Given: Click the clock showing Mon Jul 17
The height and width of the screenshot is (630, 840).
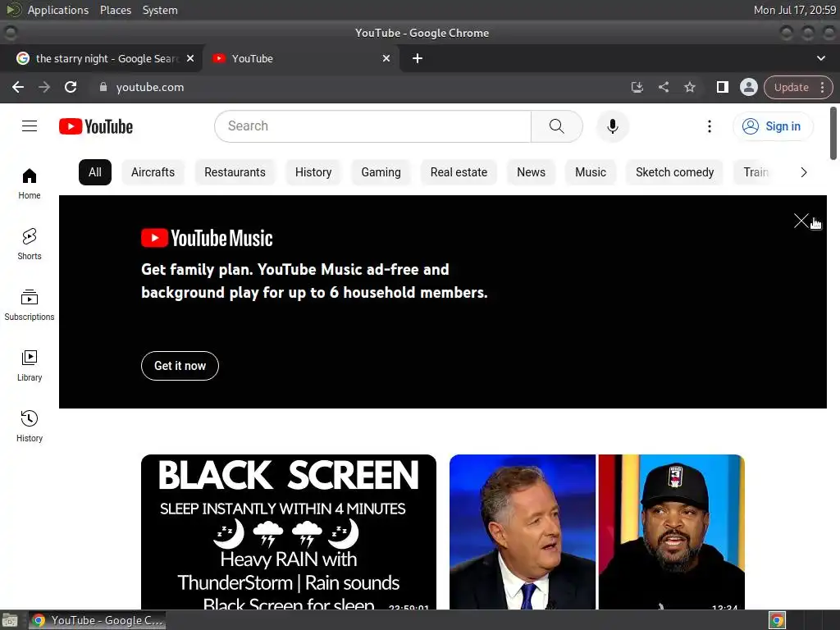Looking at the screenshot, I should click(794, 10).
